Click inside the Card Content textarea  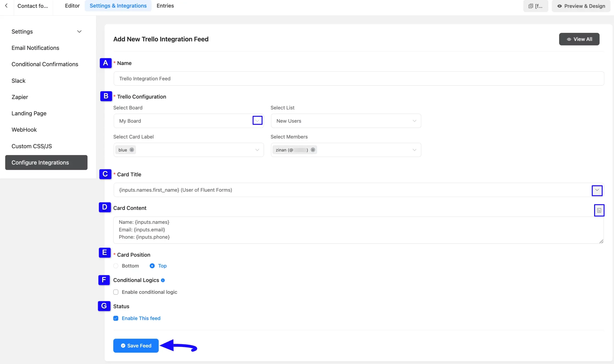pyautogui.click(x=358, y=230)
